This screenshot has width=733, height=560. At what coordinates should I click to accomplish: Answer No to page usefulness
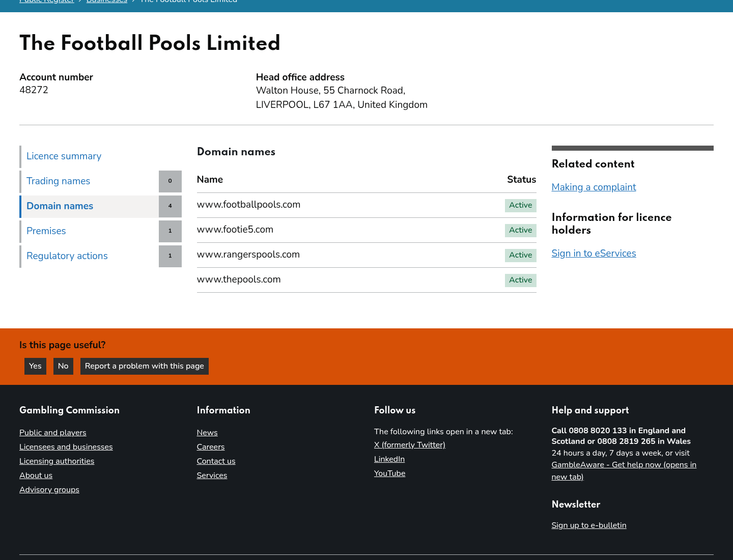[x=63, y=366]
